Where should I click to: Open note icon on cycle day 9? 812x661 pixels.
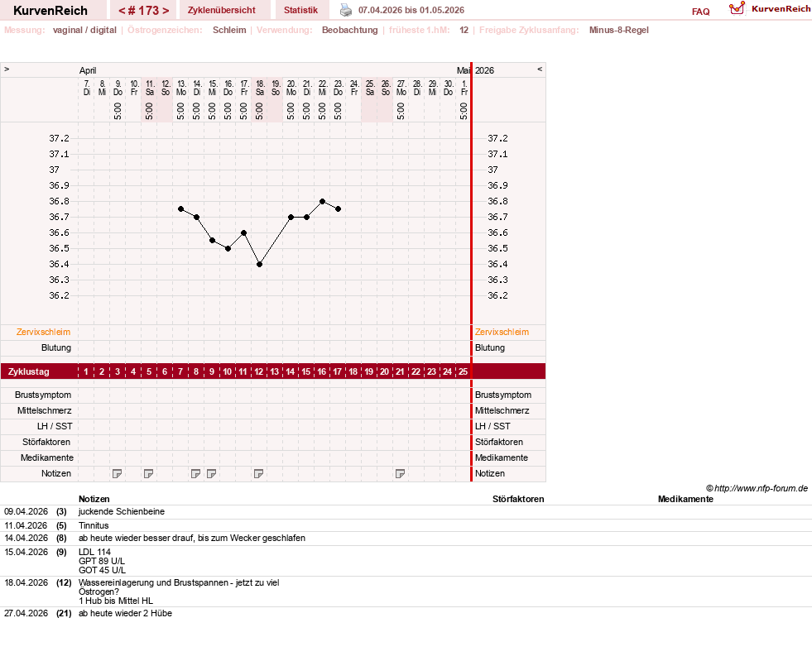click(211, 474)
